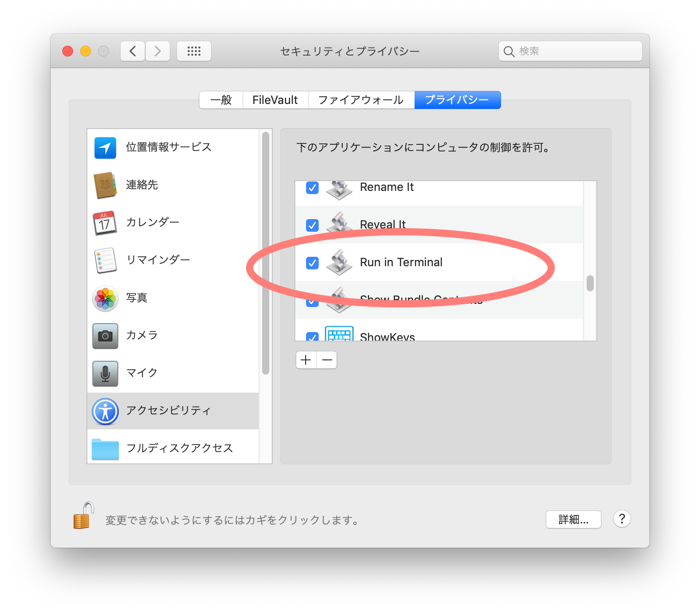This screenshot has height=614, width=700.
Task: Switch to the FileVault tab
Action: tap(275, 100)
